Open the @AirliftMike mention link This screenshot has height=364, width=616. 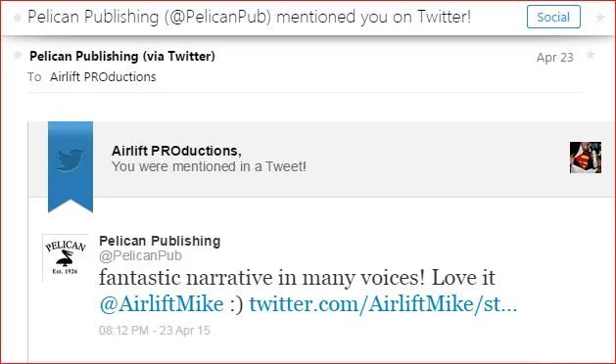pos(162,304)
